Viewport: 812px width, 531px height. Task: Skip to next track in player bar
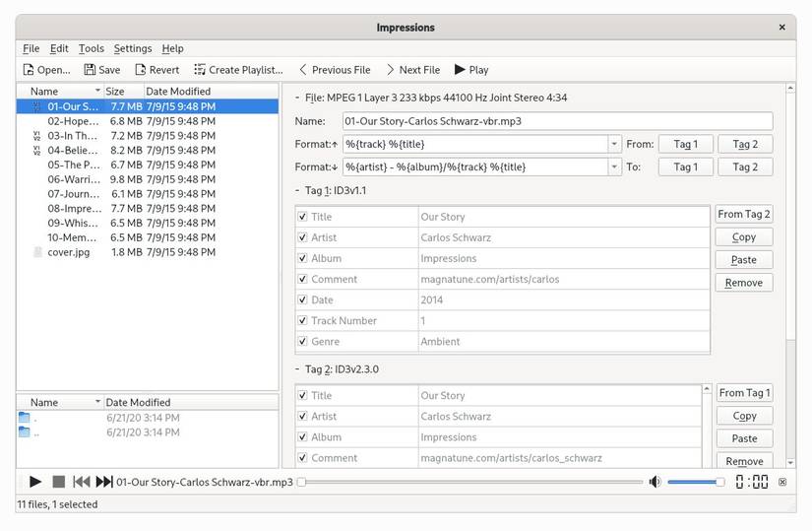click(104, 482)
